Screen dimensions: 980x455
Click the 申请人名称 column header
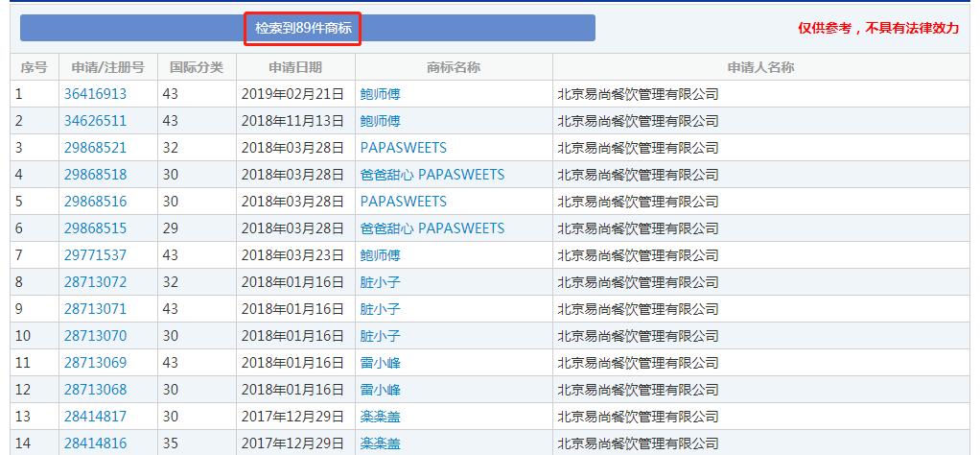click(x=760, y=67)
